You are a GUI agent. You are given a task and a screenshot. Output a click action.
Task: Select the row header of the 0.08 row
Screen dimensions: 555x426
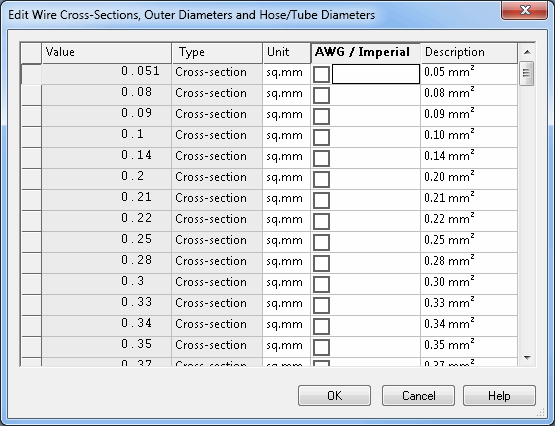click(x=32, y=95)
